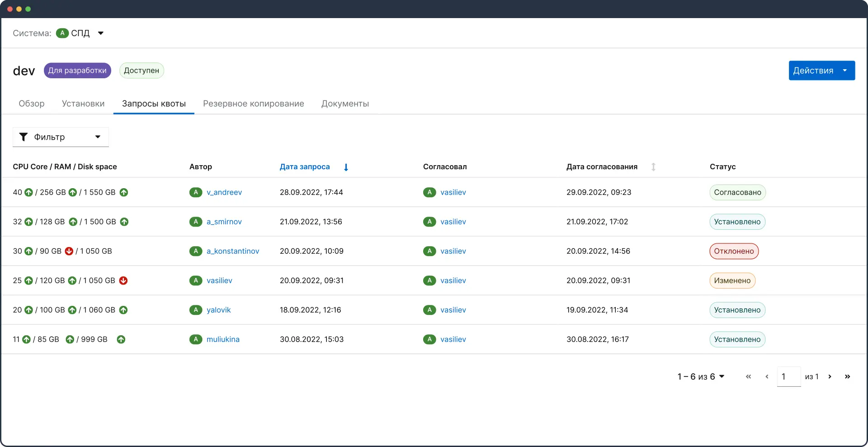The height and width of the screenshot is (447, 868).
Task: Expand the Фильтр dropdown
Action: [x=61, y=137]
